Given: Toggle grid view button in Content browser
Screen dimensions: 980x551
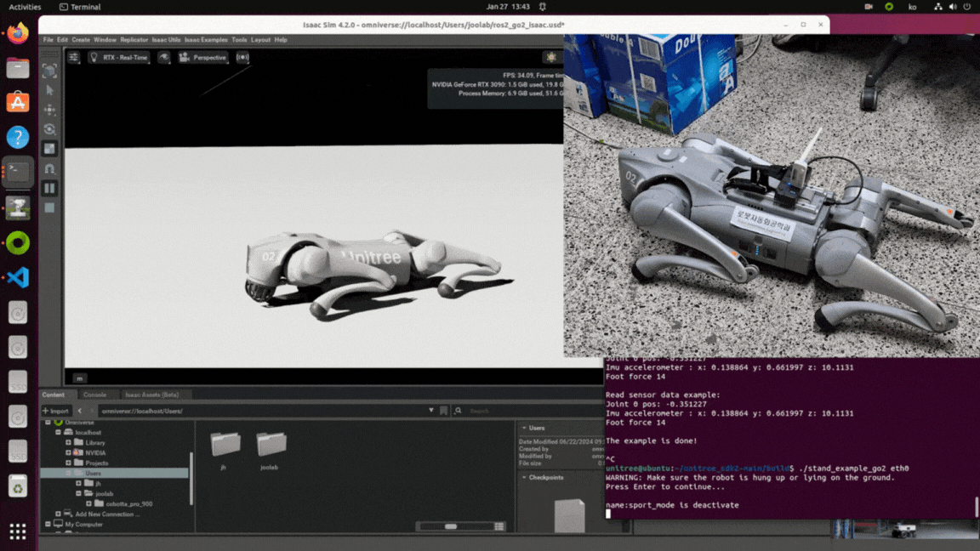Looking at the screenshot, I should (499, 526).
